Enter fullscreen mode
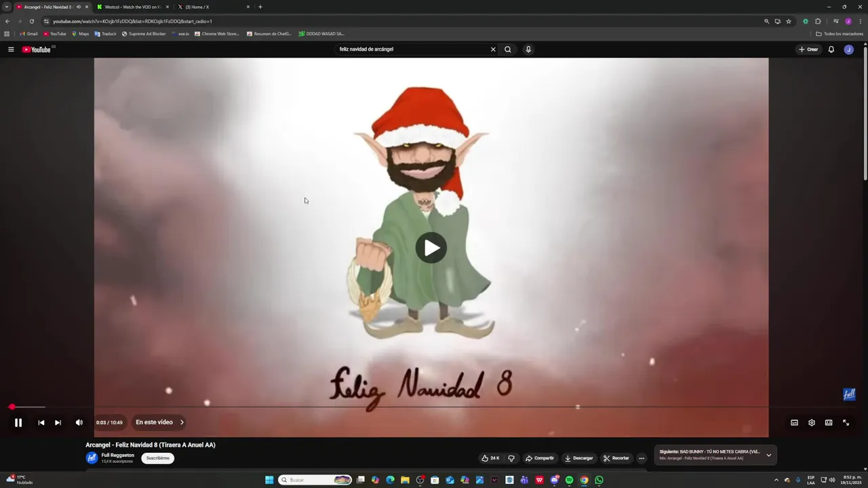 846,422
